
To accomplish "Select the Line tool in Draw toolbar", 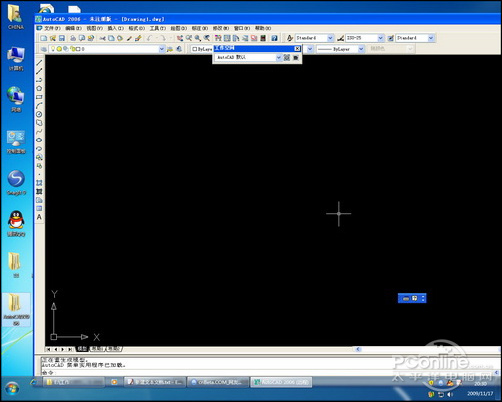I will point(39,62).
